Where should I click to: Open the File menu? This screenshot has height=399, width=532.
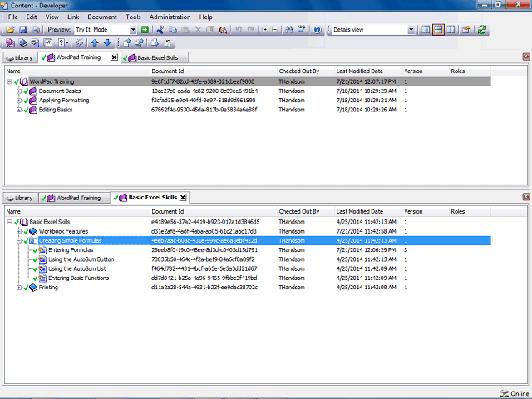coord(13,17)
